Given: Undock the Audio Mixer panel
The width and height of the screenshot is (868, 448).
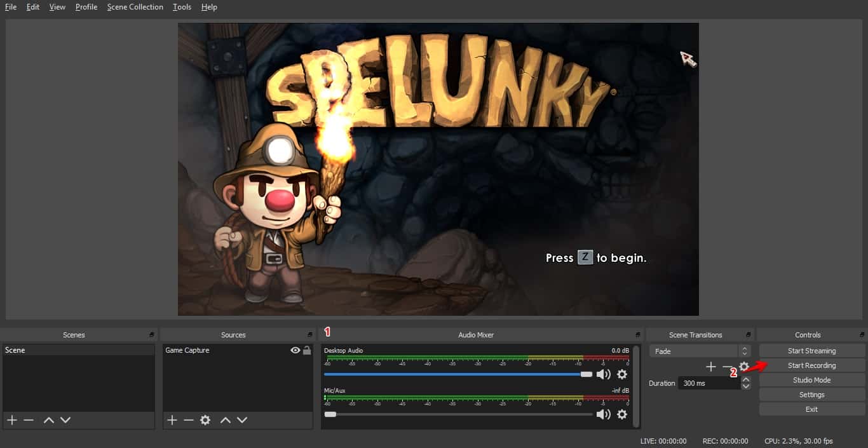Looking at the screenshot, I should tap(637, 335).
